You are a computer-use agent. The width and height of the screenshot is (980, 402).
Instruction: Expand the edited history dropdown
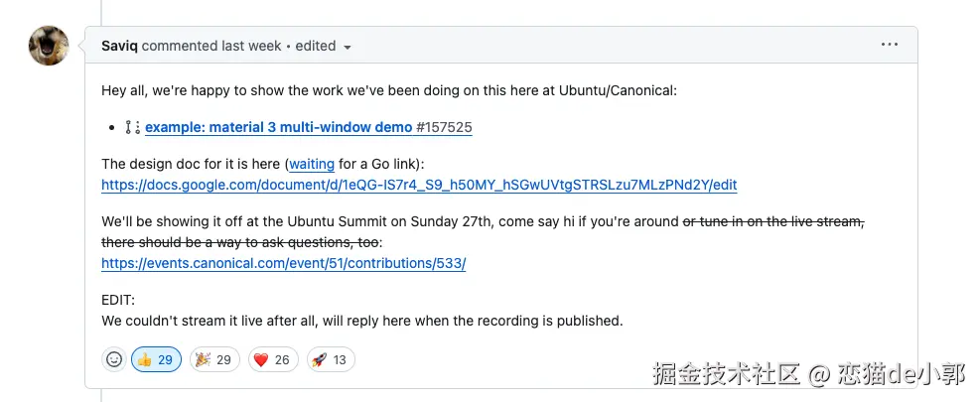click(x=347, y=47)
